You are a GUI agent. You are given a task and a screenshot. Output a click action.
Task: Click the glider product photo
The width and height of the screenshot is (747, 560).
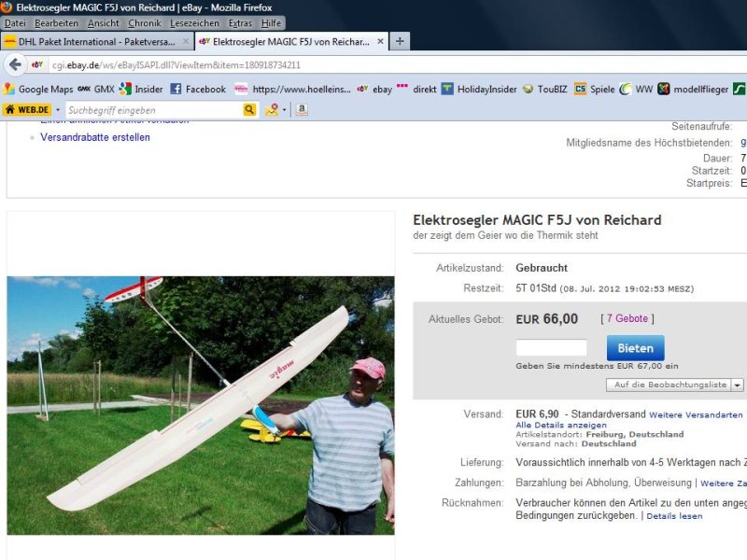[201, 405]
